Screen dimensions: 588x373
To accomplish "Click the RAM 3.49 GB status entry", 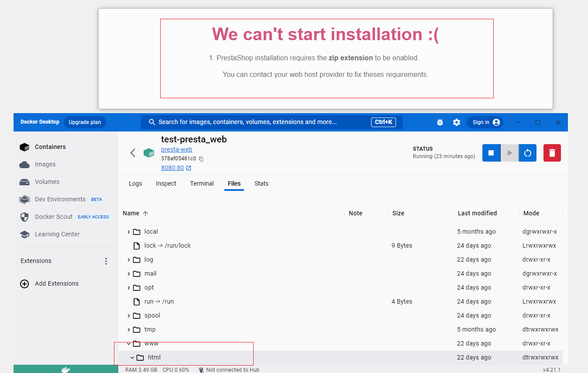I will point(141,370).
